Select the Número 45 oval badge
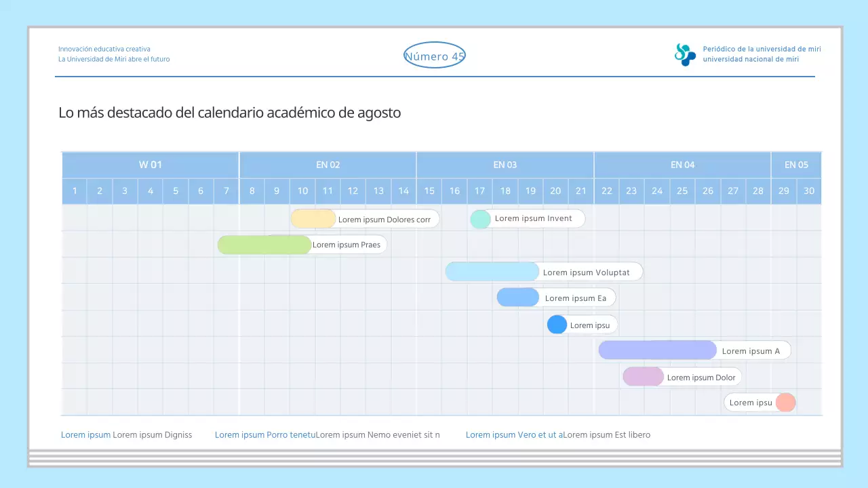Image resolution: width=868 pixels, height=488 pixels. point(434,56)
